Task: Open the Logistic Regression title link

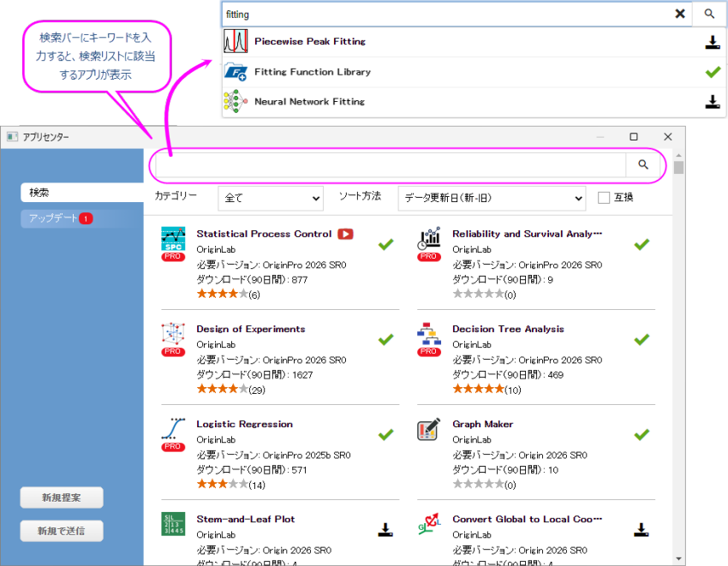Action: click(x=245, y=425)
